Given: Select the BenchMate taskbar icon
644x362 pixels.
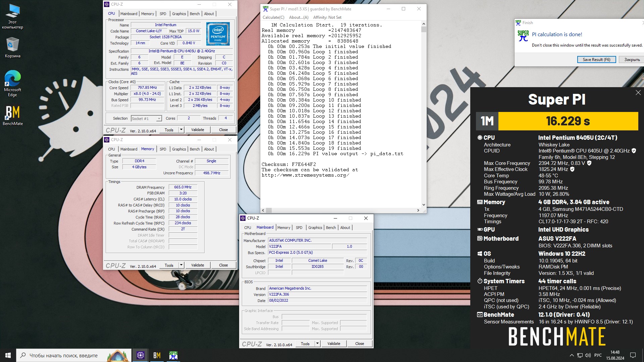Looking at the screenshot, I should (x=157, y=355).
